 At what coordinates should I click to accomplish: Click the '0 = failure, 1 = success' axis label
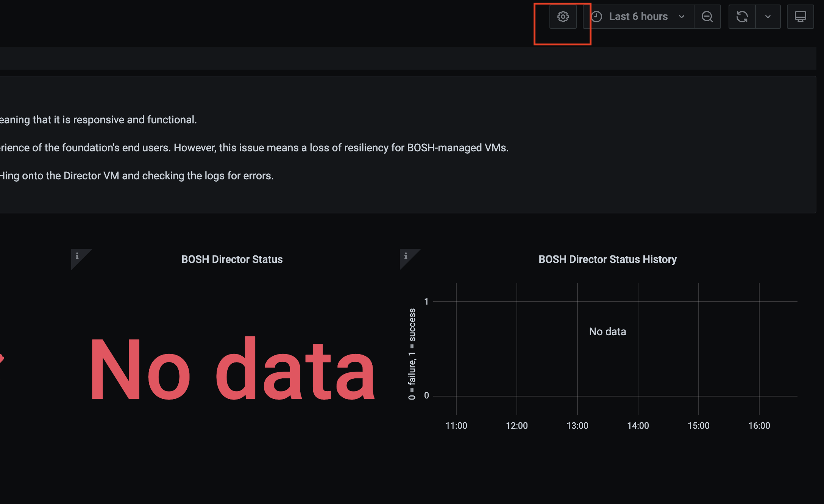[412, 354]
